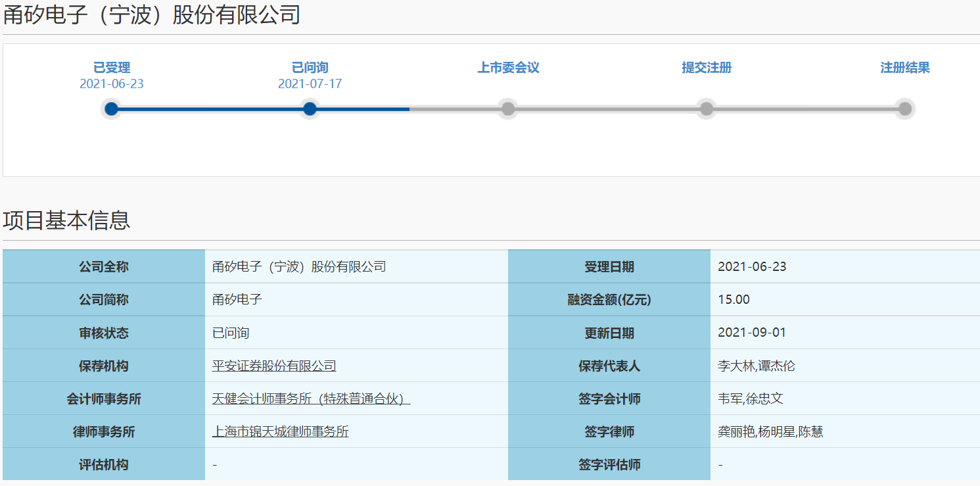Click the 融资金额(亿元) label cell

click(609, 299)
